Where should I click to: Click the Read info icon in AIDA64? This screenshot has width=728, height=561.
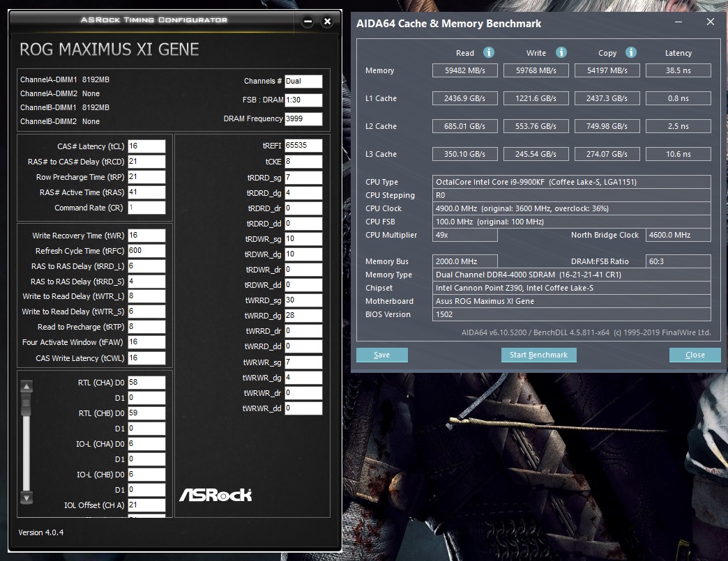click(x=488, y=52)
